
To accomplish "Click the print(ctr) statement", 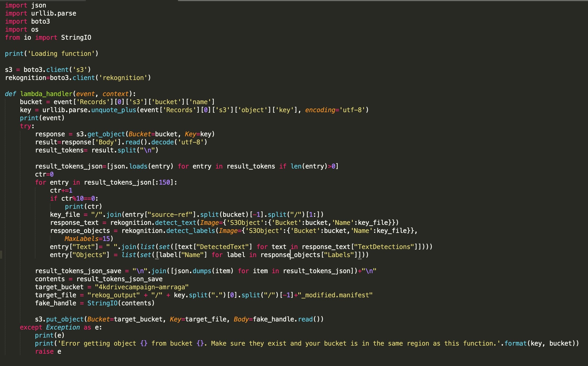I will point(83,207).
